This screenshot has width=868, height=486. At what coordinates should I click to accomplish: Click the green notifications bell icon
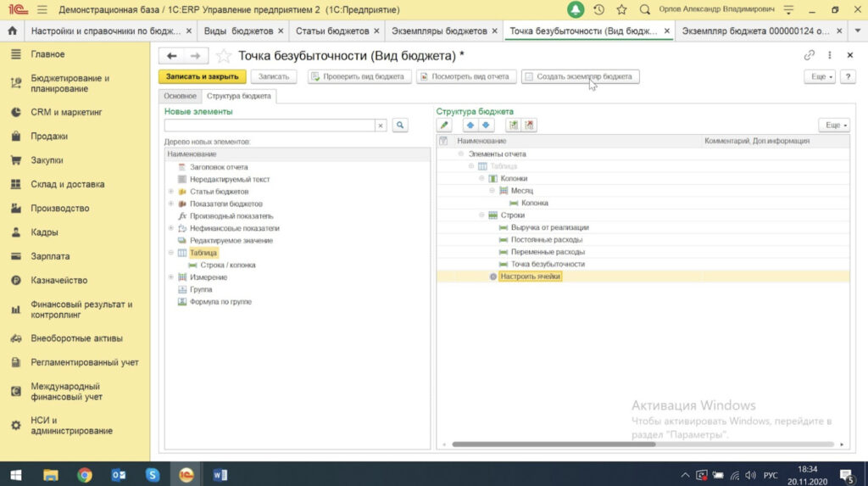tap(576, 10)
